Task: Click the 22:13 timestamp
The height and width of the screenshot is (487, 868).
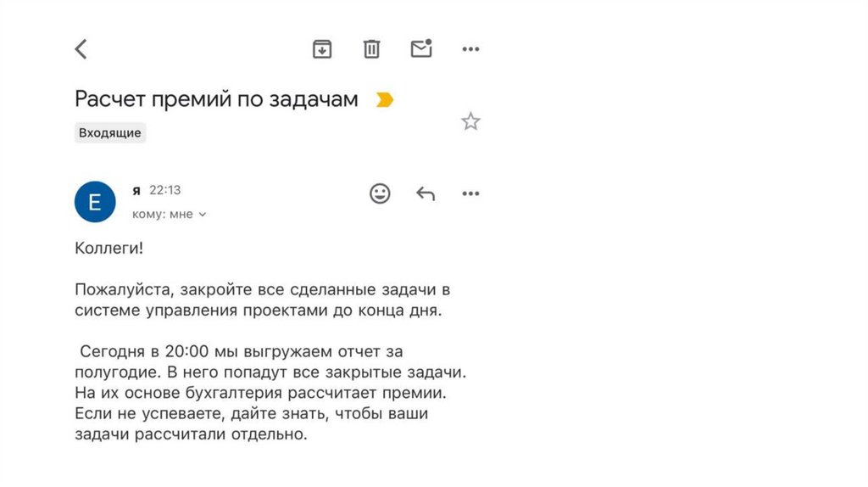Action: click(165, 190)
